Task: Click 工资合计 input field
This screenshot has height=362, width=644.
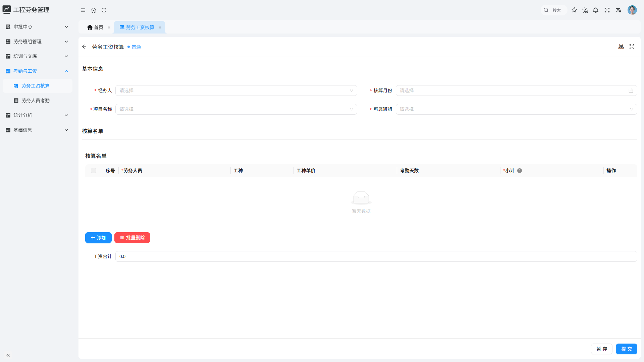Action: (376, 256)
